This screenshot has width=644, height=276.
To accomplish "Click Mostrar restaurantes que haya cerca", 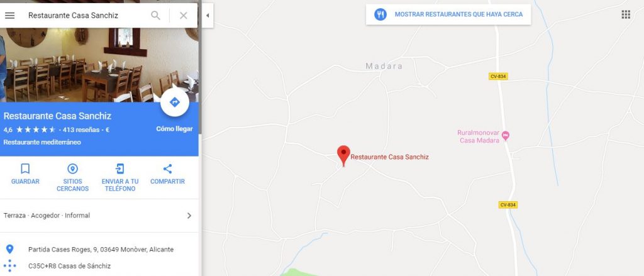I will pyautogui.click(x=448, y=14).
